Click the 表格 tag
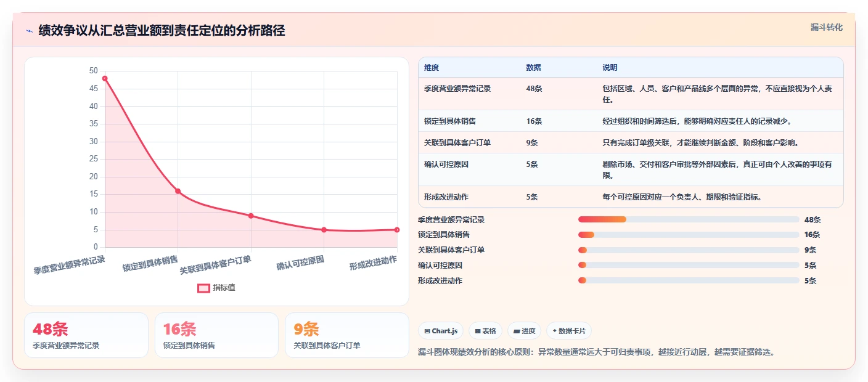 click(x=486, y=331)
